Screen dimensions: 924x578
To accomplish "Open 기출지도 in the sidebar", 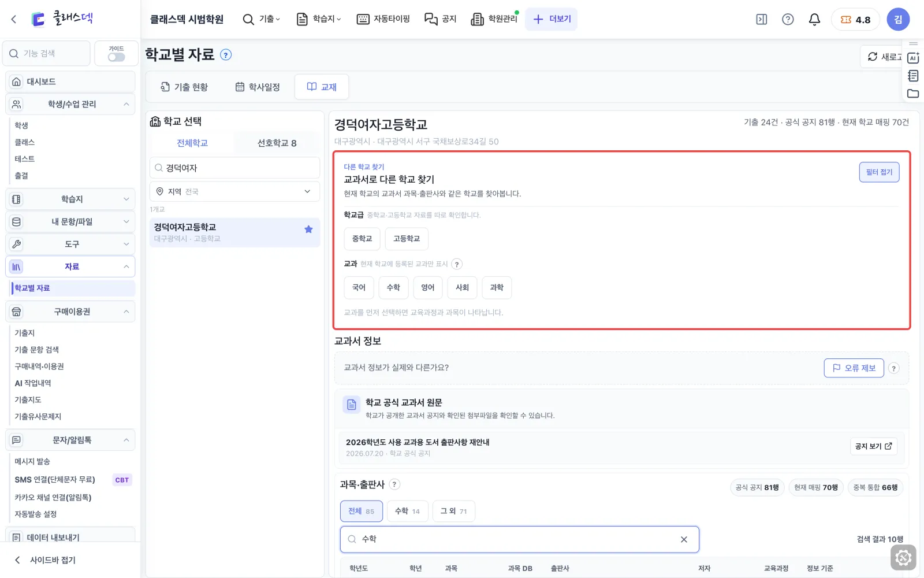I will coord(28,400).
